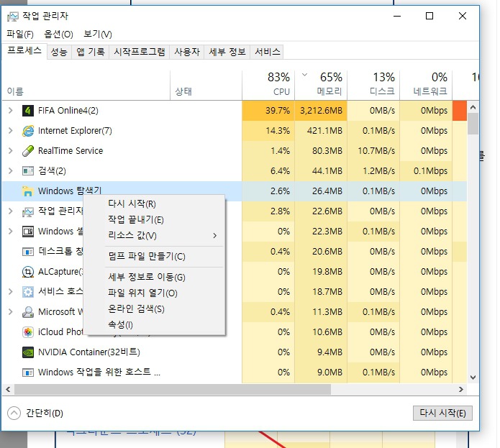Viewport: 500px width, 448px height.
Task: Click the FIFA Online4 process icon
Action: [x=28, y=111]
